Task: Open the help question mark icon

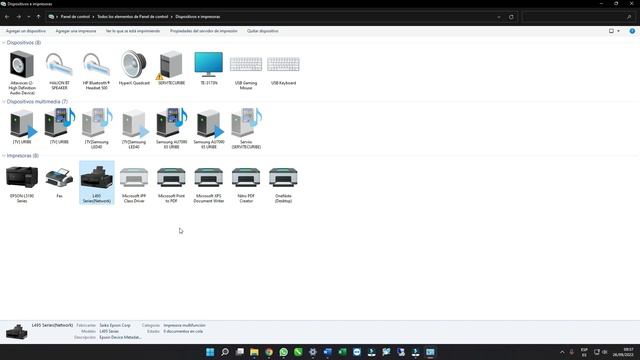Action: tap(632, 31)
